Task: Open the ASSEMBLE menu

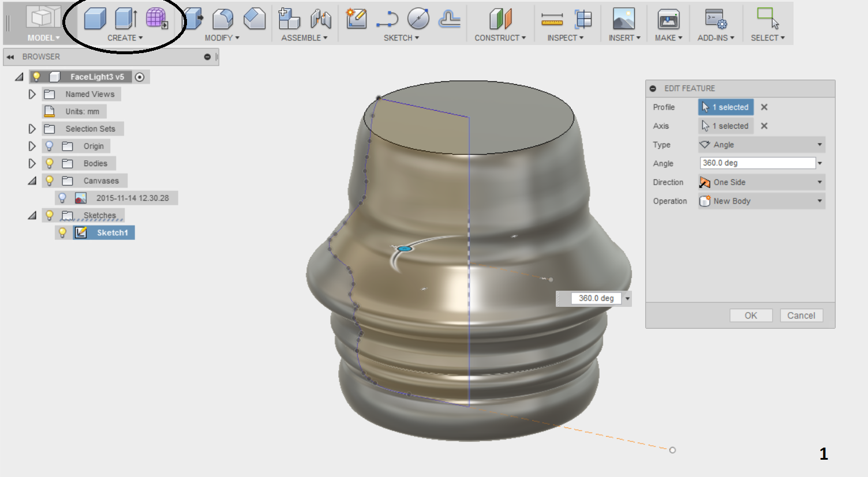Action: 304,37
